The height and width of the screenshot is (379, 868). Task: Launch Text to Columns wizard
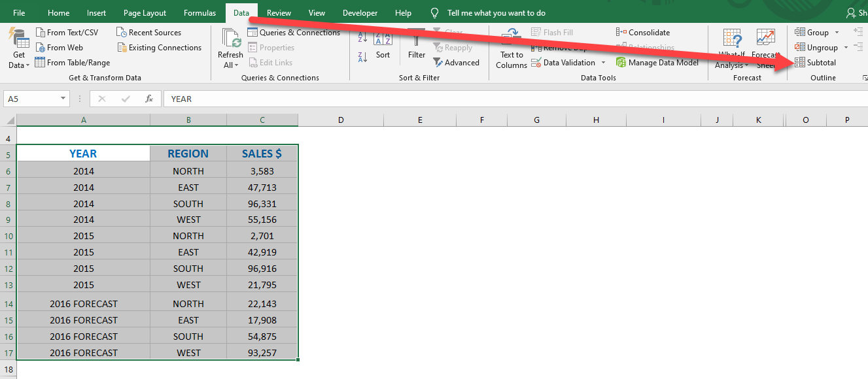(x=511, y=49)
